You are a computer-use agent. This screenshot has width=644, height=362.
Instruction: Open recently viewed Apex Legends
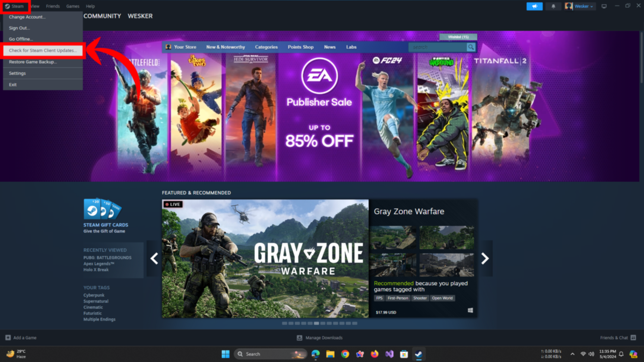click(99, 264)
